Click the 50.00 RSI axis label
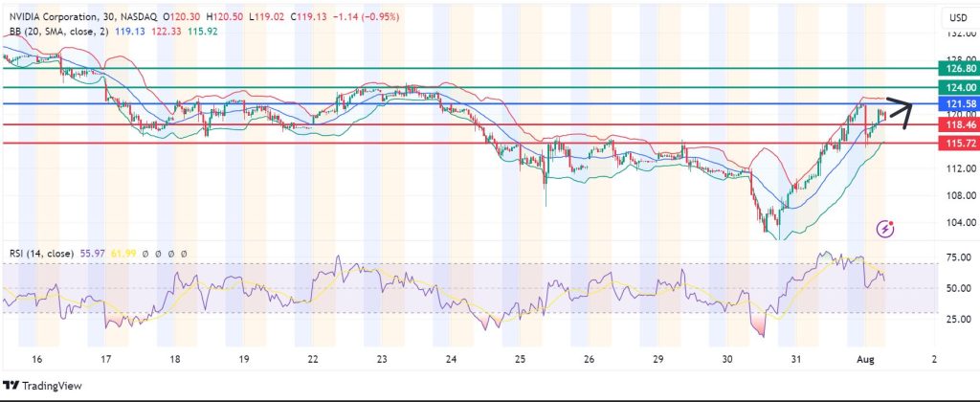 pyautogui.click(x=958, y=288)
